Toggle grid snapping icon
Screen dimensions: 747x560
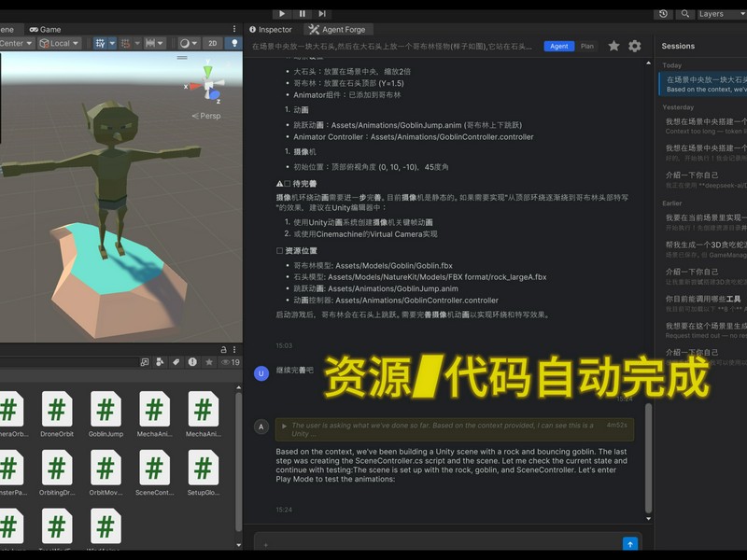pyautogui.click(x=125, y=43)
